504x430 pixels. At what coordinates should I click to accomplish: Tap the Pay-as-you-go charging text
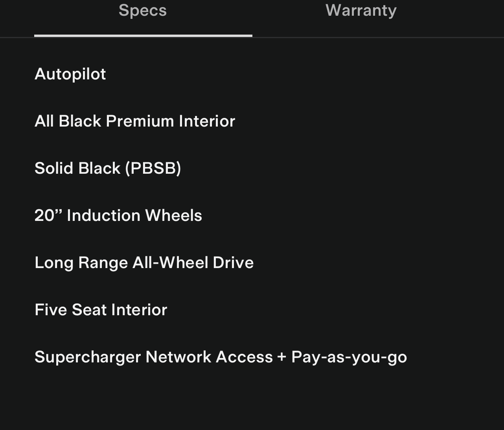pos(349,357)
